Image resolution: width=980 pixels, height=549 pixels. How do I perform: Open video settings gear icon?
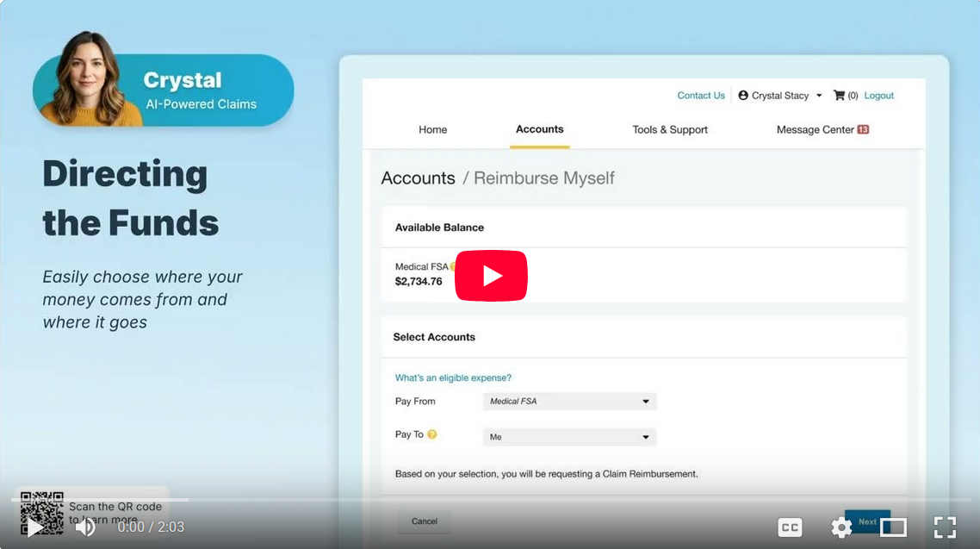click(x=841, y=527)
